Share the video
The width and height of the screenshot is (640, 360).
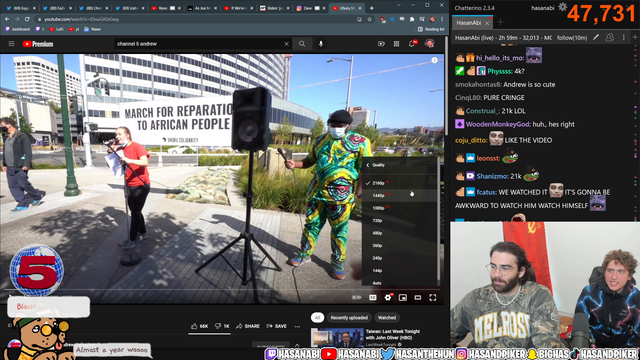pyautogui.click(x=248, y=326)
